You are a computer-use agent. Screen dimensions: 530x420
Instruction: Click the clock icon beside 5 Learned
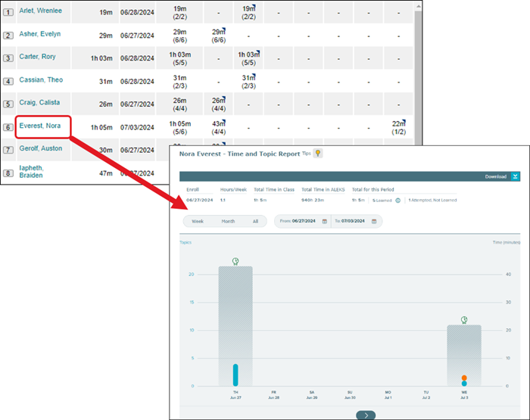tap(398, 201)
